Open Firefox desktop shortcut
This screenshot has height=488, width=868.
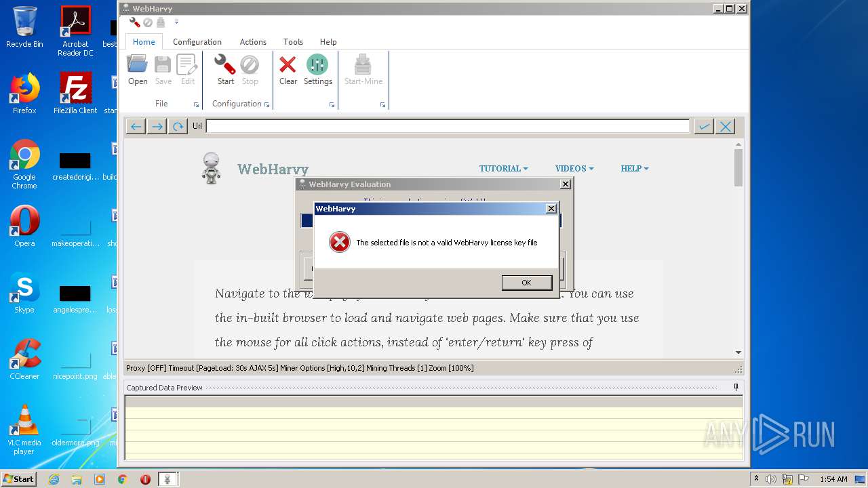pyautogui.click(x=24, y=94)
